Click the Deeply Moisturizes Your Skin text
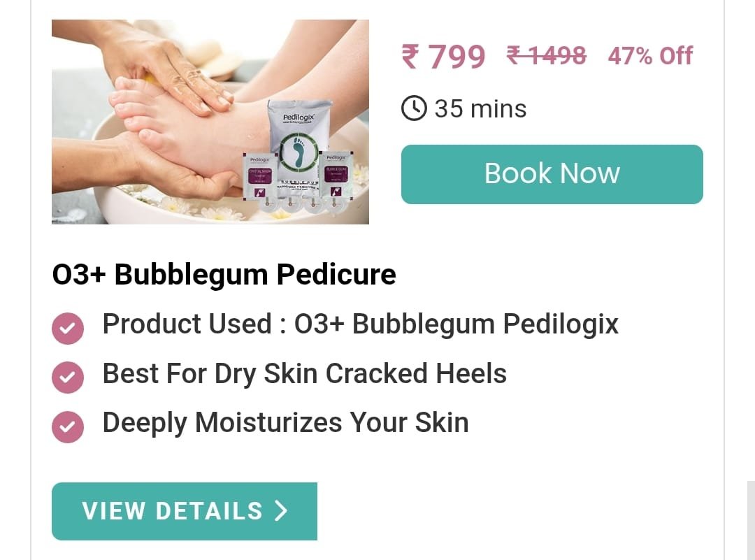Screen dimensions: 755x560 click(285, 423)
